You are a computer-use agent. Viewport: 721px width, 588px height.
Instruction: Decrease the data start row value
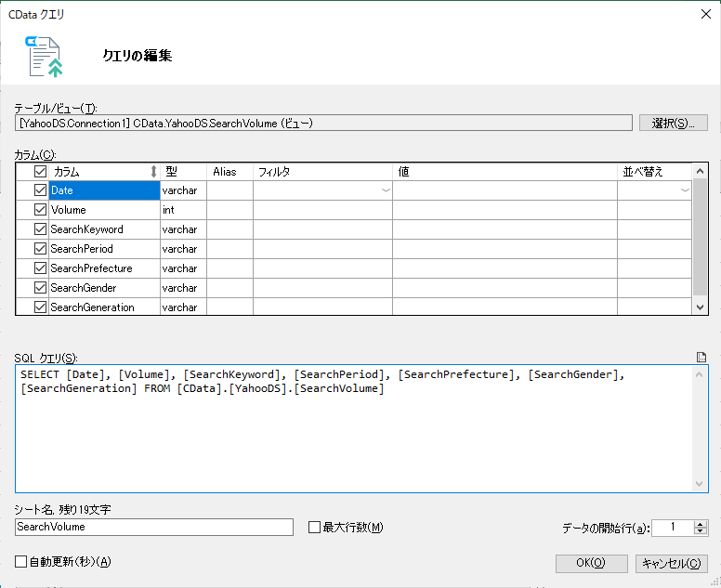(x=701, y=531)
